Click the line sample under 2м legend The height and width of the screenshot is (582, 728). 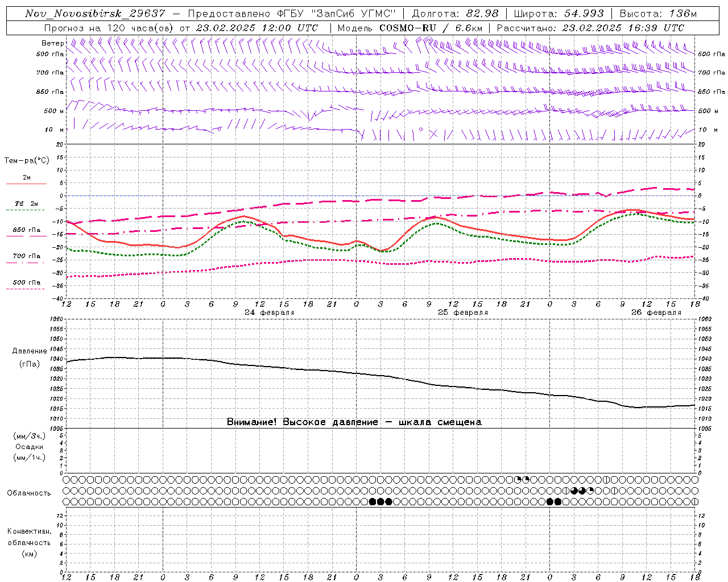click(x=26, y=184)
